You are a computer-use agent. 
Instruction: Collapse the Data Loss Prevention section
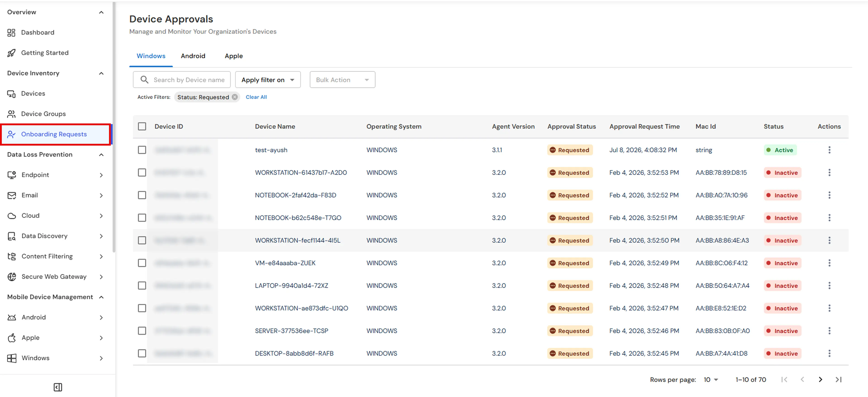[x=101, y=155]
